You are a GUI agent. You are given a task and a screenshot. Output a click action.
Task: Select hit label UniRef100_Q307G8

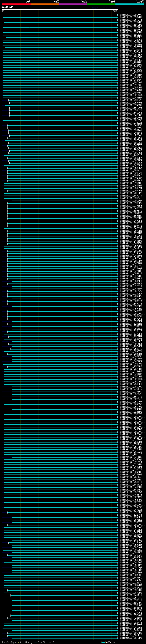pos(131,613)
